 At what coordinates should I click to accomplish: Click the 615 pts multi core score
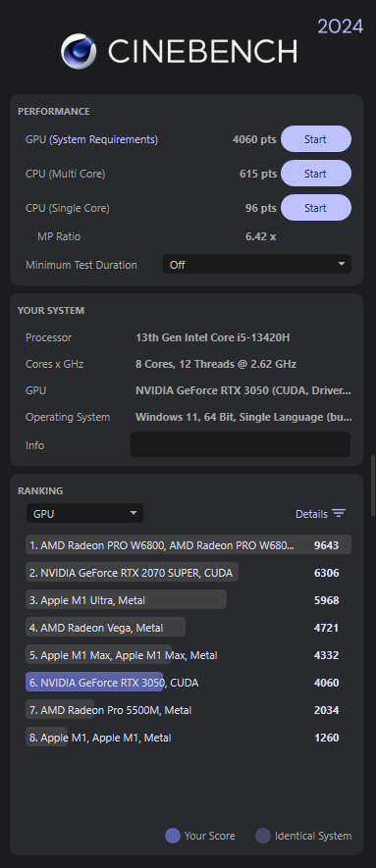258,174
